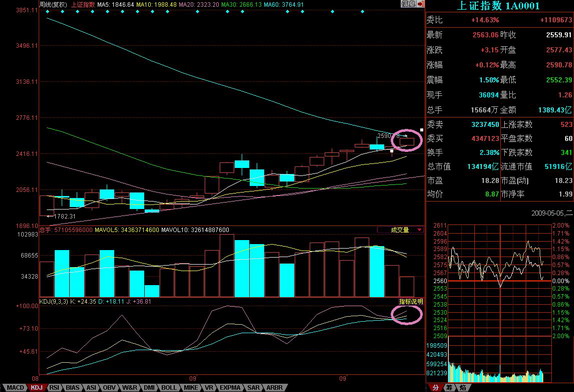Image resolution: width=574 pixels, height=392 pixels.
Task: Click the small white square marker near MA60 line
Action: [421, 130]
